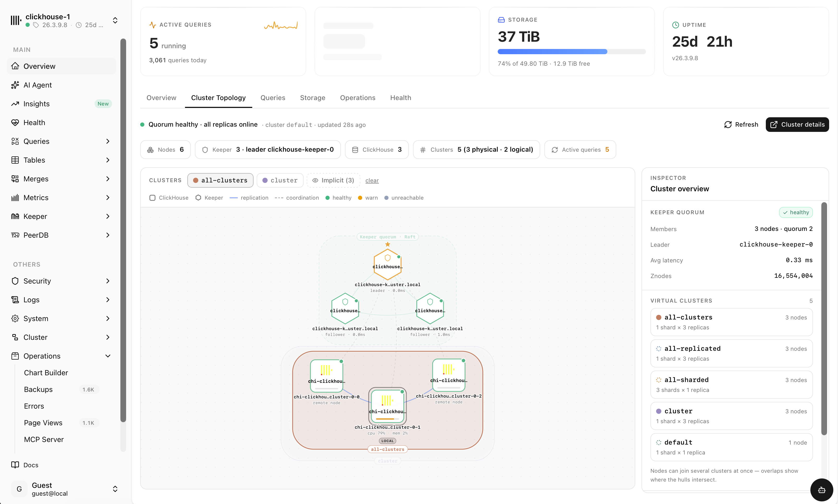Click the Tables grid icon
The height and width of the screenshot is (504, 838).
pos(15,160)
